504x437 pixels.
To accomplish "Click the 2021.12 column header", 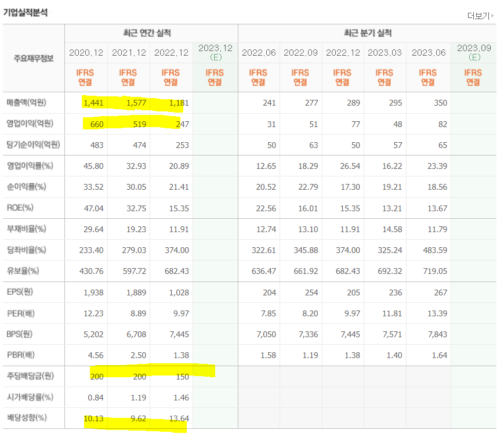I will [x=129, y=53].
